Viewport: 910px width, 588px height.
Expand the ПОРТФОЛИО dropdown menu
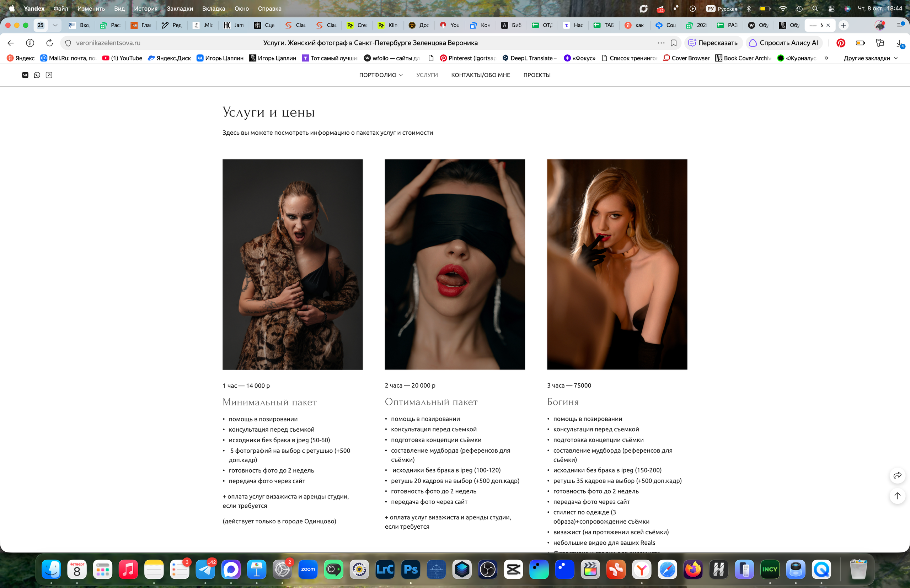pyautogui.click(x=381, y=75)
